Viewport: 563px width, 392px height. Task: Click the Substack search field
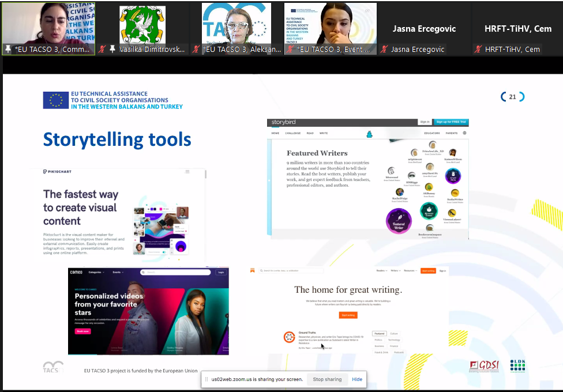tap(291, 271)
